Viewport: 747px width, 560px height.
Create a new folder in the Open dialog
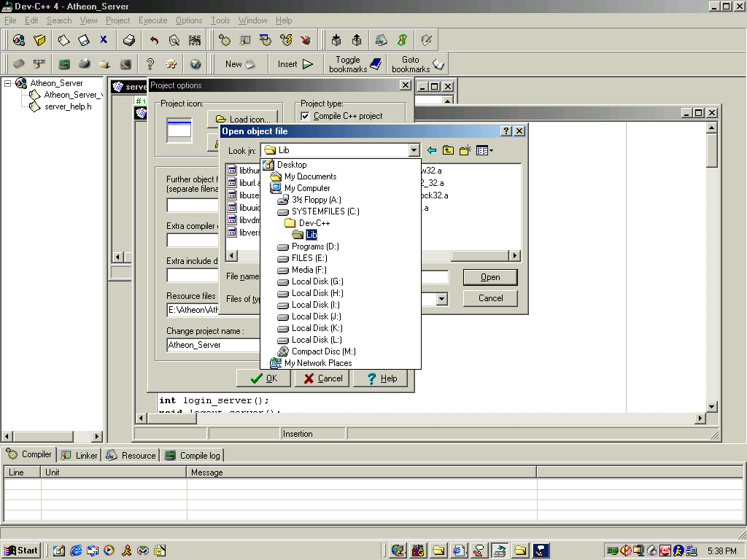tap(465, 150)
